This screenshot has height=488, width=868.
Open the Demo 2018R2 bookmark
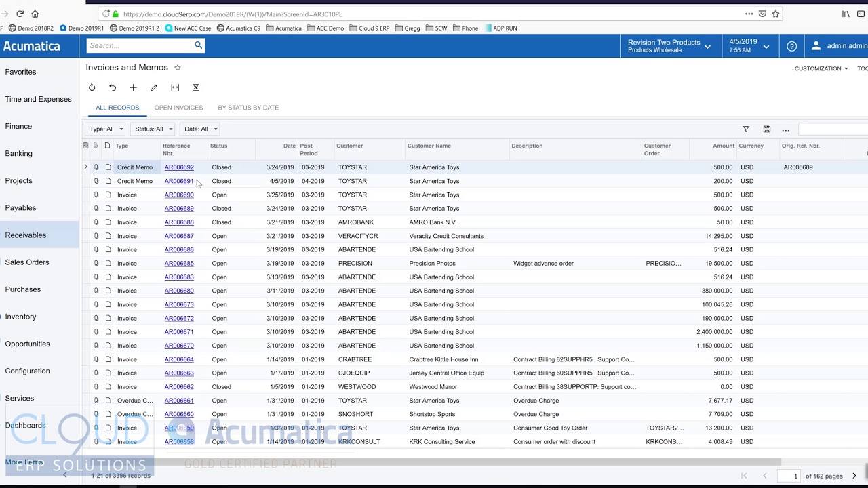point(31,28)
